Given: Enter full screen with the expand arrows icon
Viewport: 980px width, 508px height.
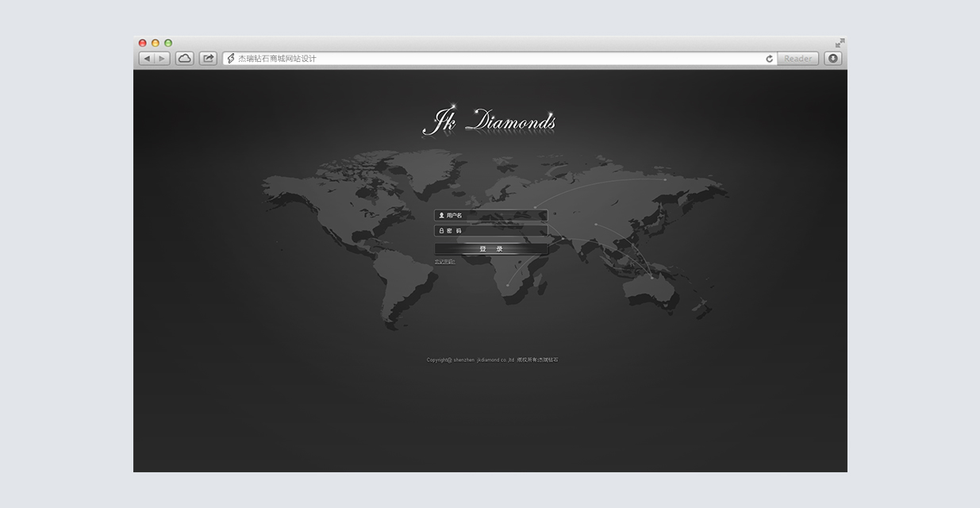Looking at the screenshot, I should click(x=840, y=43).
